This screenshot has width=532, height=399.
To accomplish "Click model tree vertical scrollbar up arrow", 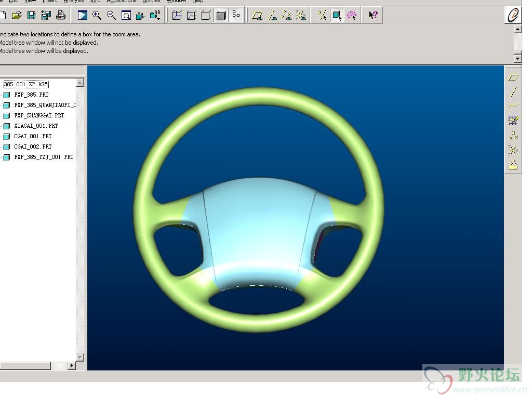I will (79, 83).
